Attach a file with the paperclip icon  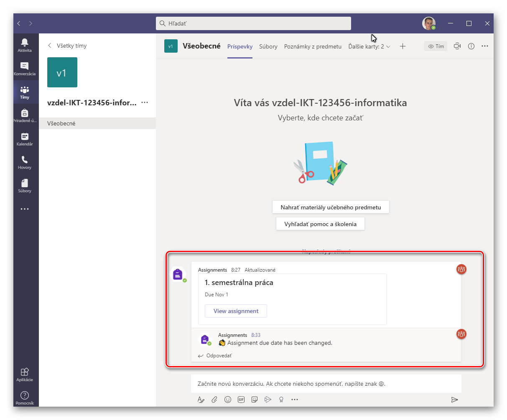pyautogui.click(x=214, y=400)
